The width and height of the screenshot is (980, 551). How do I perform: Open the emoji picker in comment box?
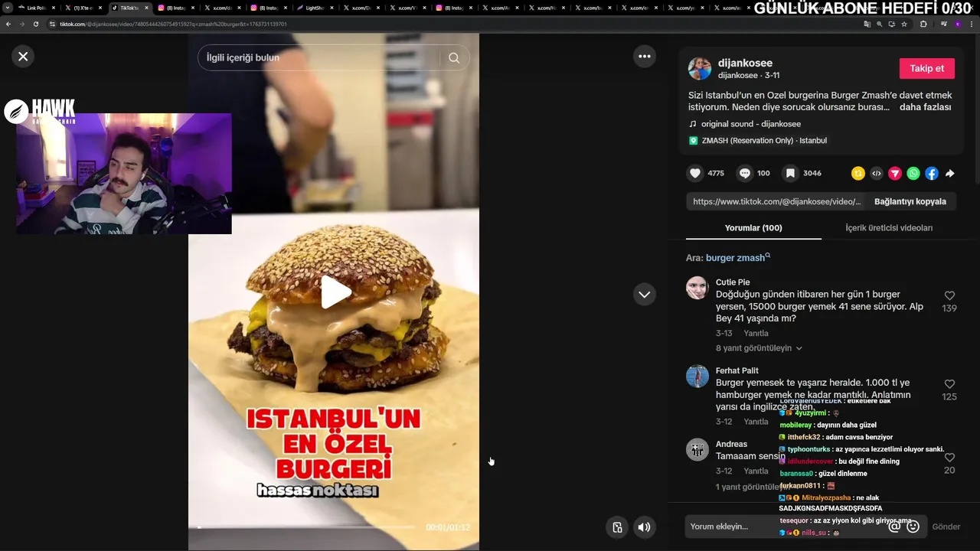tap(913, 527)
